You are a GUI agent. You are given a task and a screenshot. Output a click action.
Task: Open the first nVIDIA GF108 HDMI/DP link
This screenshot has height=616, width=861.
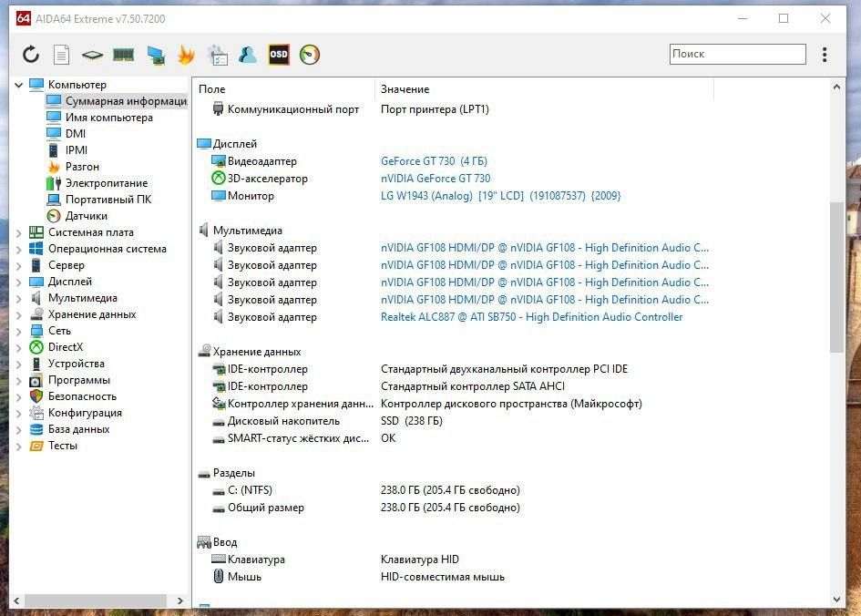pyautogui.click(x=545, y=248)
